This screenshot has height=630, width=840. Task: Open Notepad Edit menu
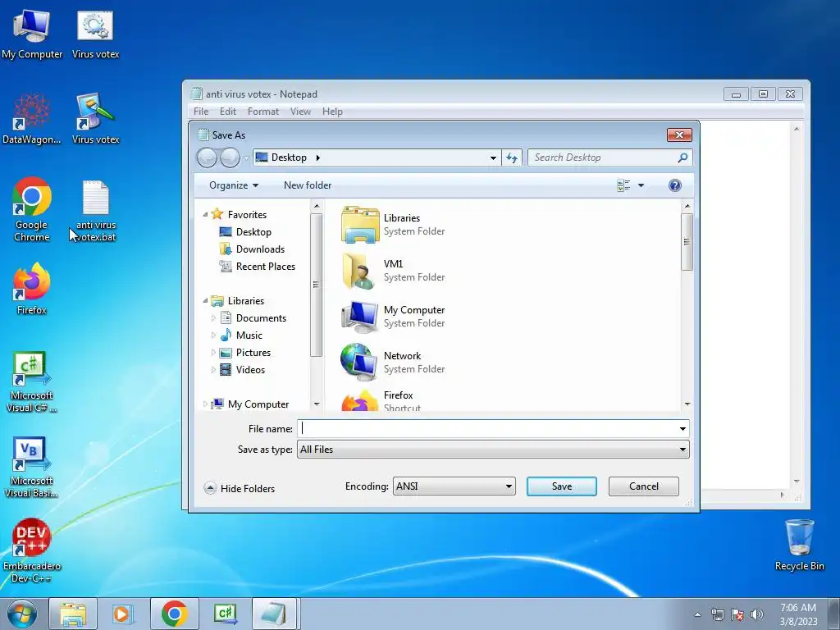pyautogui.click(x=228, y=112)
